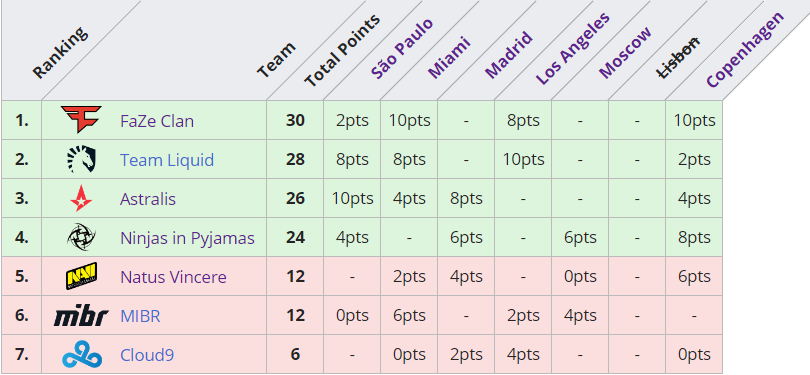Open the Cloud9 team link
Screen dimensions: 810x375
[147, 355]
